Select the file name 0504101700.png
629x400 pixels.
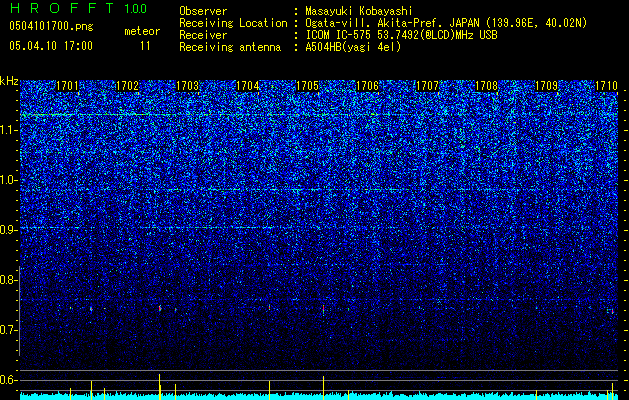click(51, 27)
